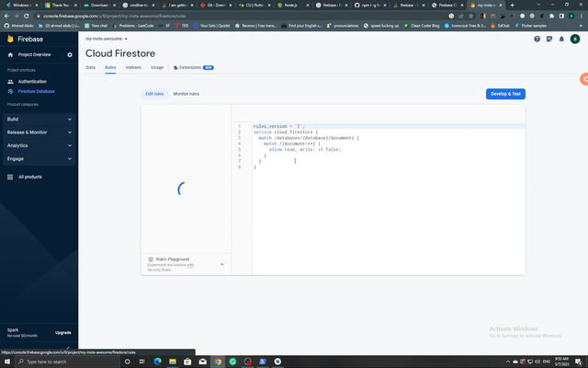Open 'Your Sets | Quizlet' bookmark
588x368 pixels.
211,26
